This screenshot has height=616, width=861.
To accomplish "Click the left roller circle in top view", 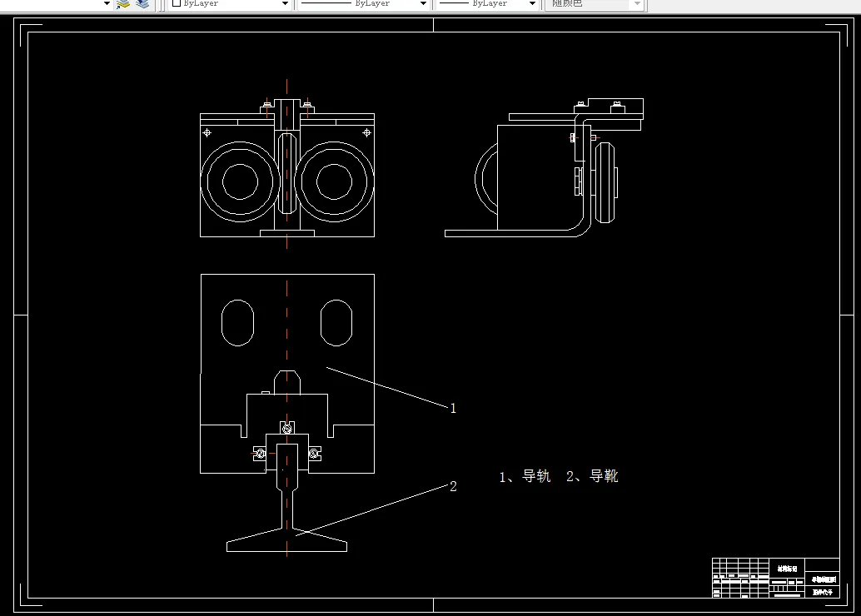I will [x=240, y=181].
